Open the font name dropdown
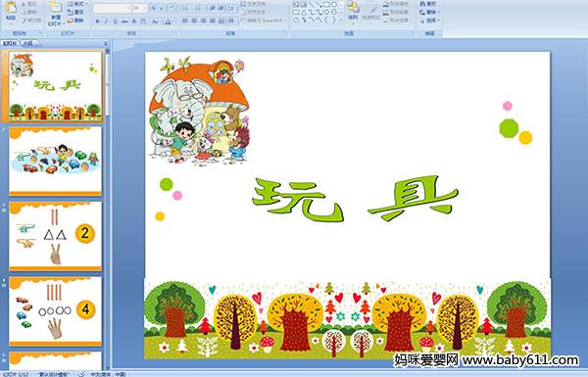Image resolution: width=588 pixels, height=377 pixels. pyautogui.click(x=128, y=8)
